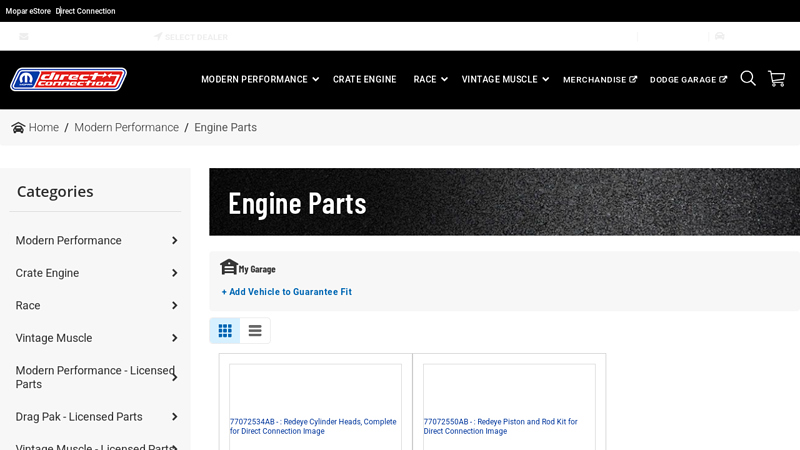Expand Modern Performance category chevron

pos(174,240)
